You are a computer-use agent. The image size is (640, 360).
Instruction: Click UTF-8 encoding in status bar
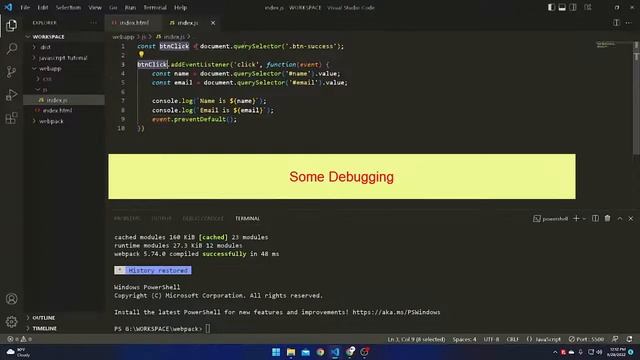(491, 339)
